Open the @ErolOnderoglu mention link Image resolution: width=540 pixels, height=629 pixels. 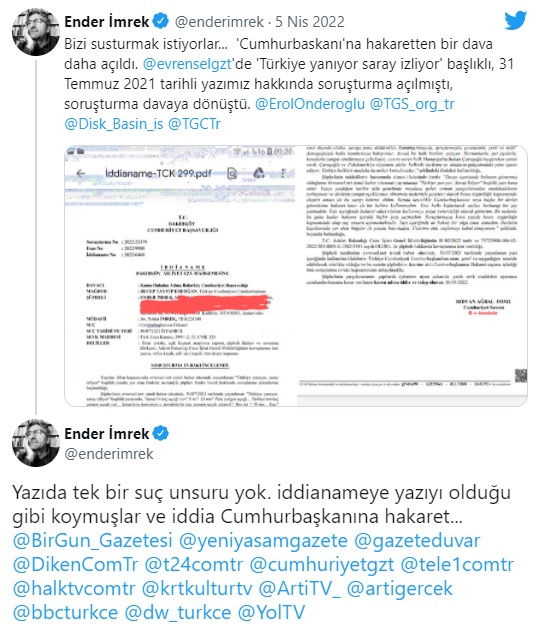pyautogui.click(x=310, y=104)
